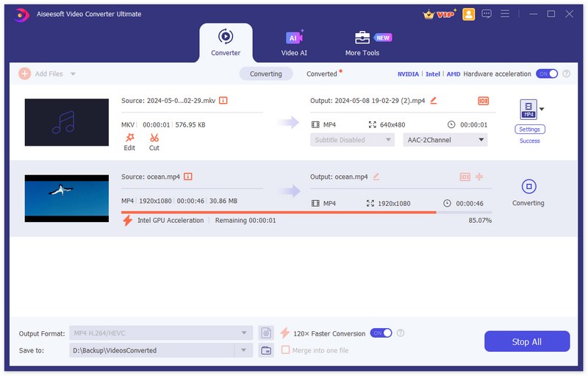Expand the AAC-2Channel audio dropdown
Viewport: 588px width, 376px height.
click(x=481, y=140)
